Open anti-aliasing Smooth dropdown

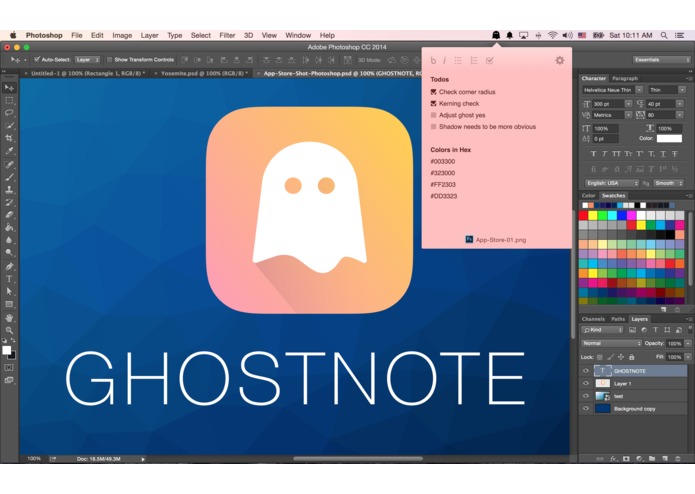pyautogui.click(x=668, y=183)
